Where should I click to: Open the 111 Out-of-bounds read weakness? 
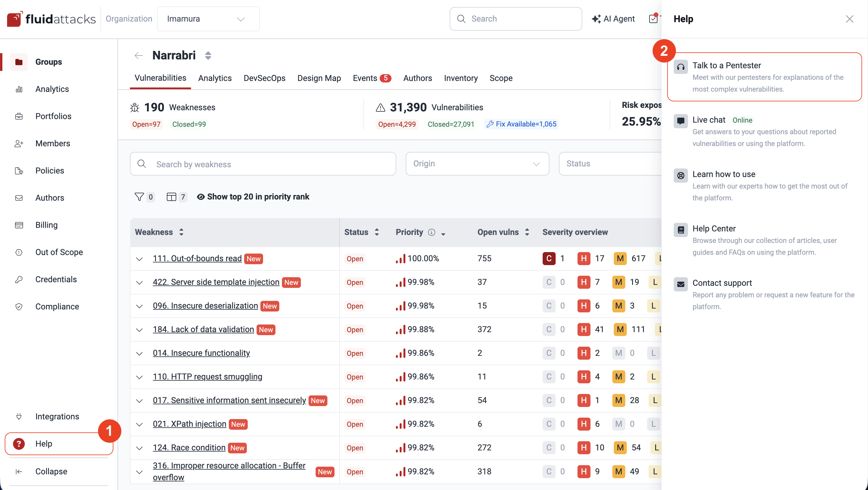(197, 258)
